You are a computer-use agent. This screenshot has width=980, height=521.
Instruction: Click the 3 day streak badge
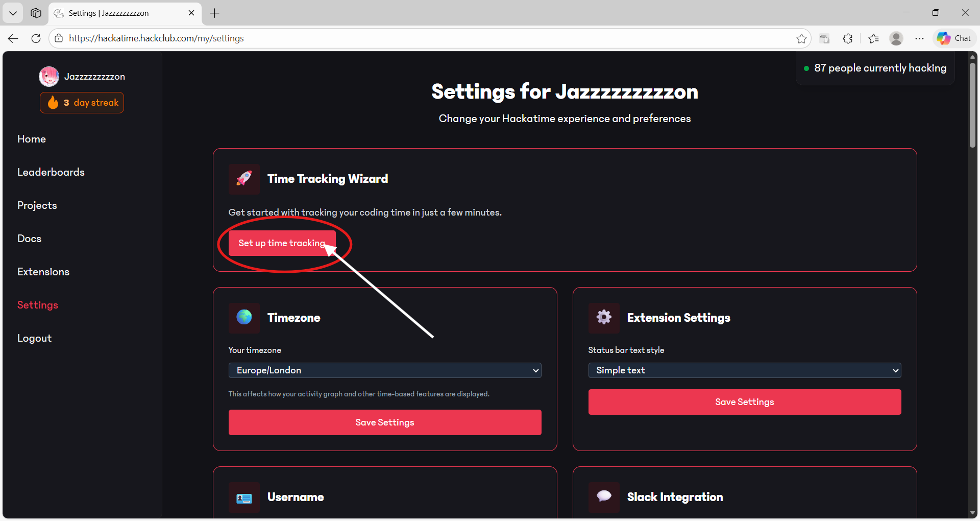click(x=82, y=103)
